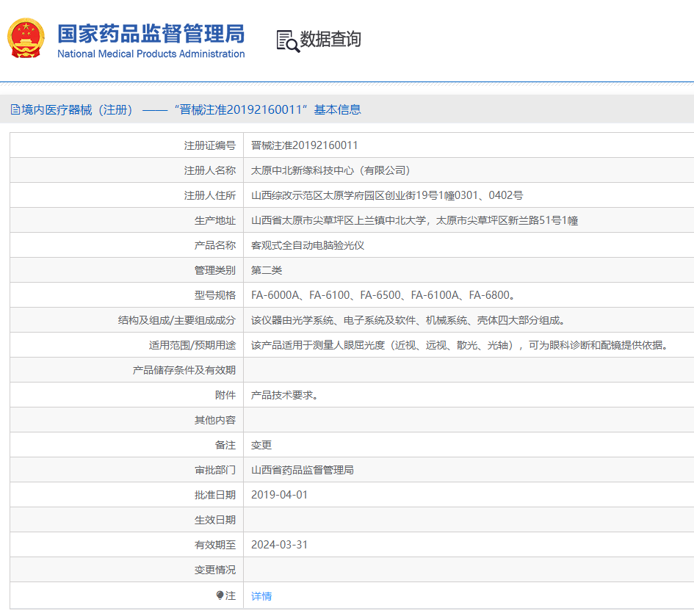This screenshot has width=694, height=616.
Task: Click the 注册人名称 label
Action: pyautogui.click(x=210, y=170)
